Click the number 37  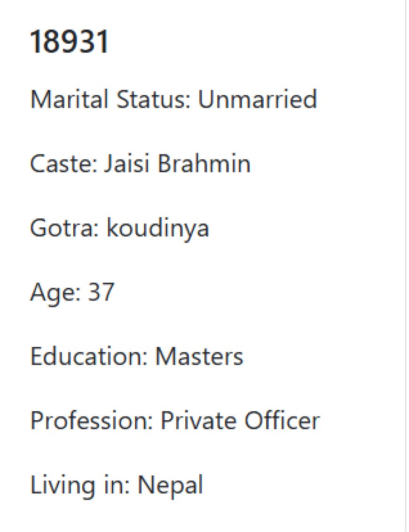(x=101, y=292)
